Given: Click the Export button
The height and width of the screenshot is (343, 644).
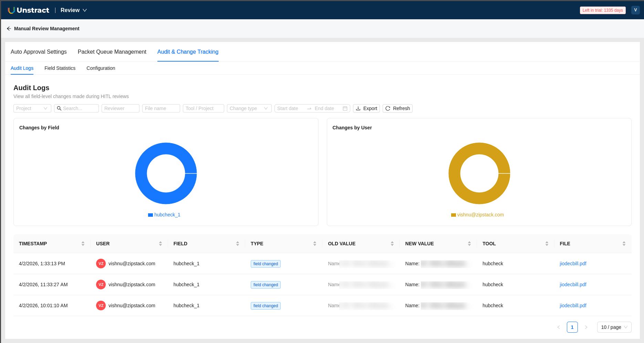Looking at the screenshot, I should pyautogui.click(x=366, y=108).
